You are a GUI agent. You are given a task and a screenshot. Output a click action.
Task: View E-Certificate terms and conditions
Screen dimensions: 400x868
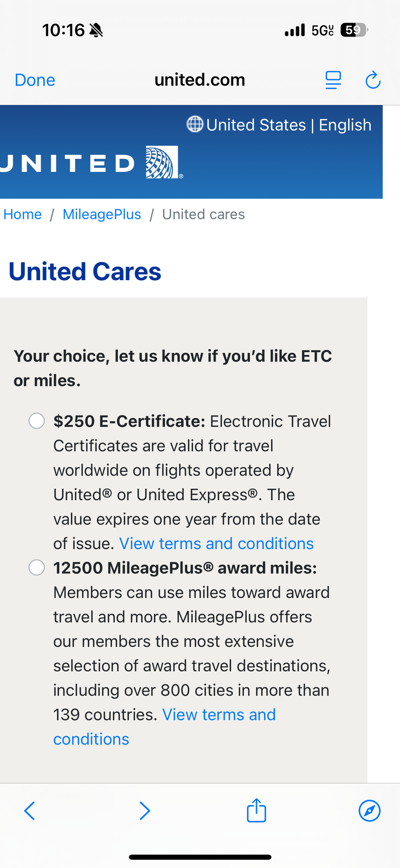pyautogui.click(x=217, y=543)
